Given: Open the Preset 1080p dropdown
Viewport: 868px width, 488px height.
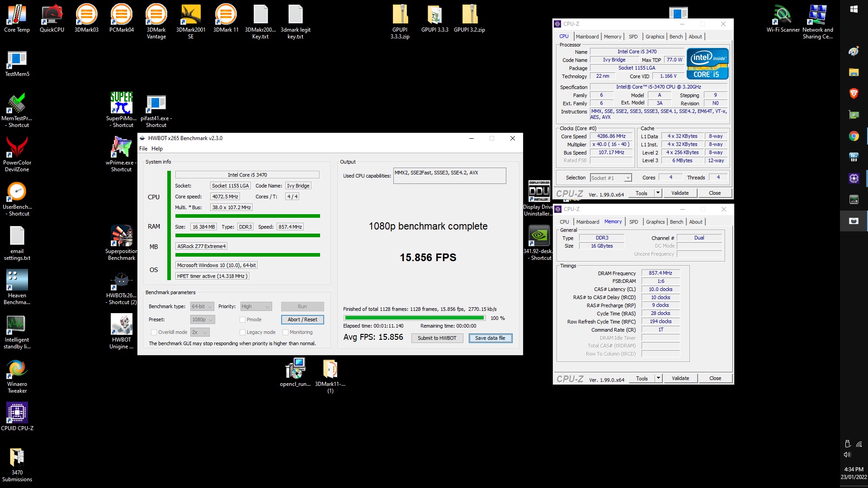Looking at the screenshot, I should tap(203, 319).
